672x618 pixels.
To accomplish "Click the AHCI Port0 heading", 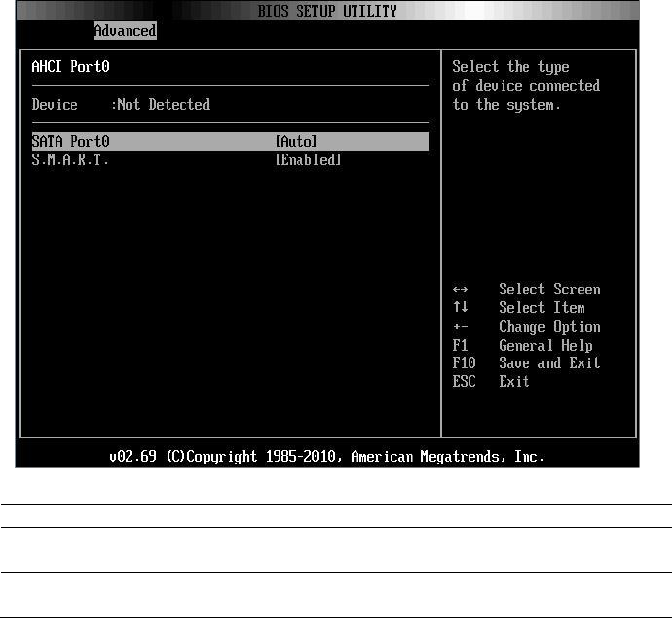I will 70,66.
